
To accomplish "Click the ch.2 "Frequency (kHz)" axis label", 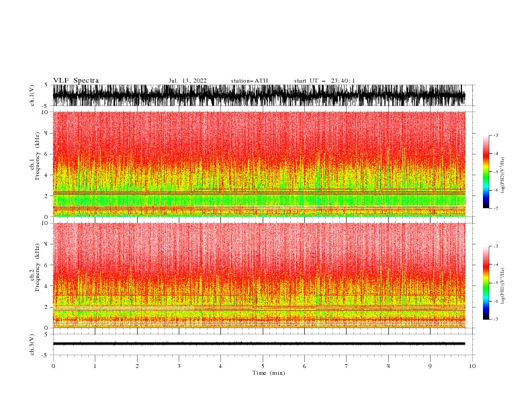I will (38, 267).
